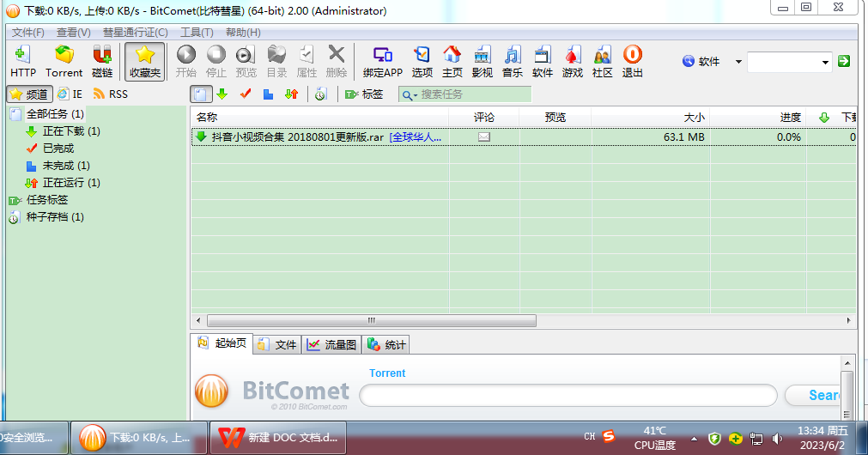Filter completed tasks red check icon
This screenshot has height=455, width=868.
point(246,94)
